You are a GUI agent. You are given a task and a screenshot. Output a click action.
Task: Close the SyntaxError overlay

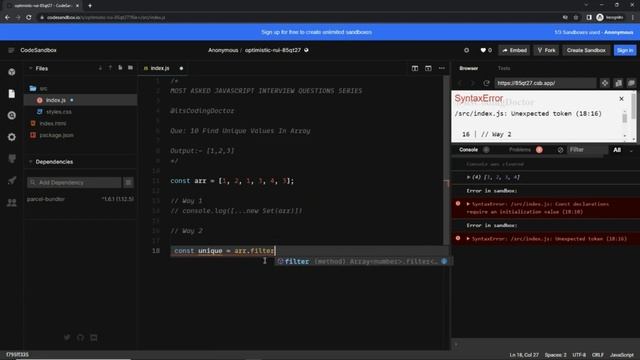(x=621, y=99)
